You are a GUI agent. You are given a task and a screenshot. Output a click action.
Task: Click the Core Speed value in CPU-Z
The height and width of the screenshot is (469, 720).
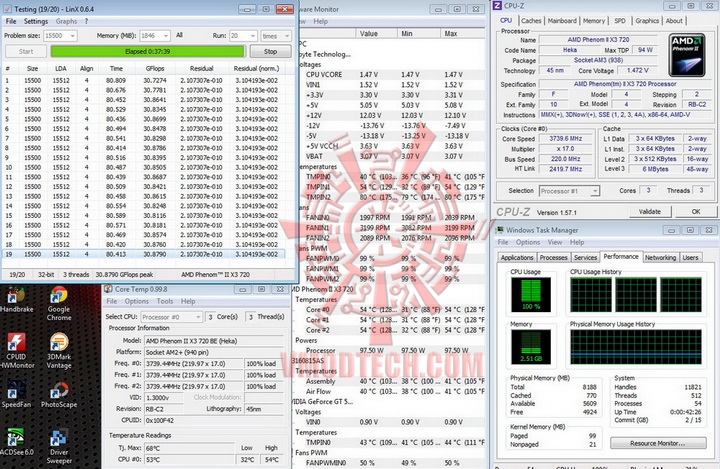566,138
